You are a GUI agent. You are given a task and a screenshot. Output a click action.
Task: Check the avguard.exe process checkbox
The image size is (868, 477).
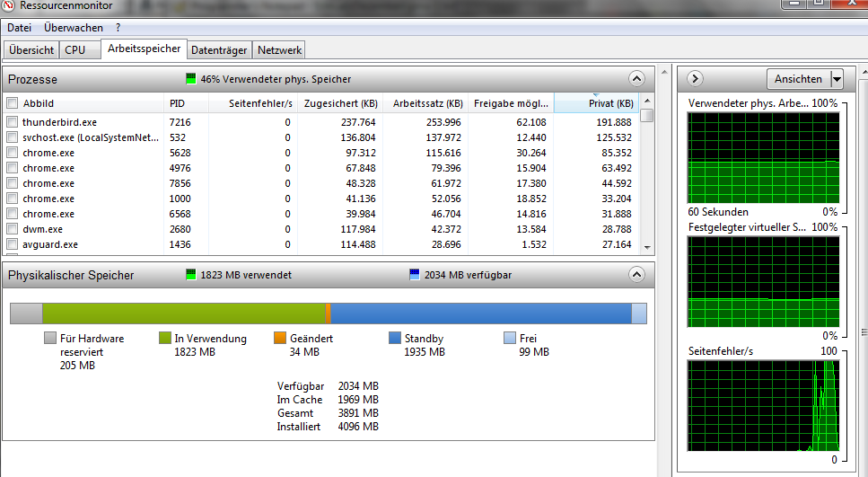[12, 243]
